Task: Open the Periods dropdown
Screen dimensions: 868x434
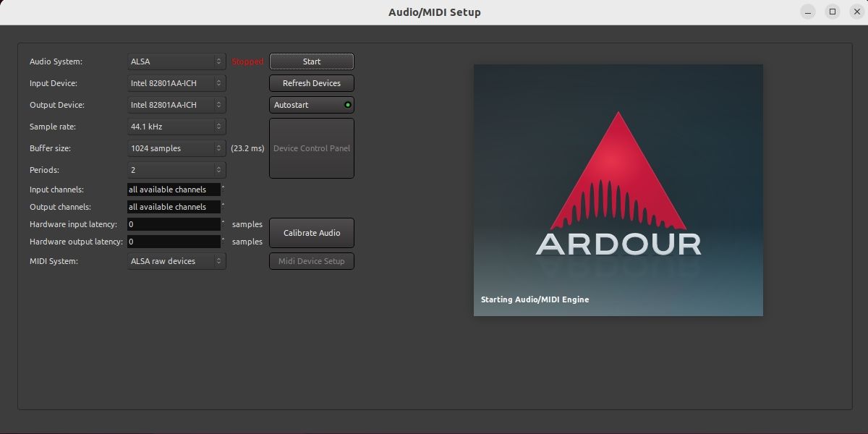Action: click(x=176, y=170)
